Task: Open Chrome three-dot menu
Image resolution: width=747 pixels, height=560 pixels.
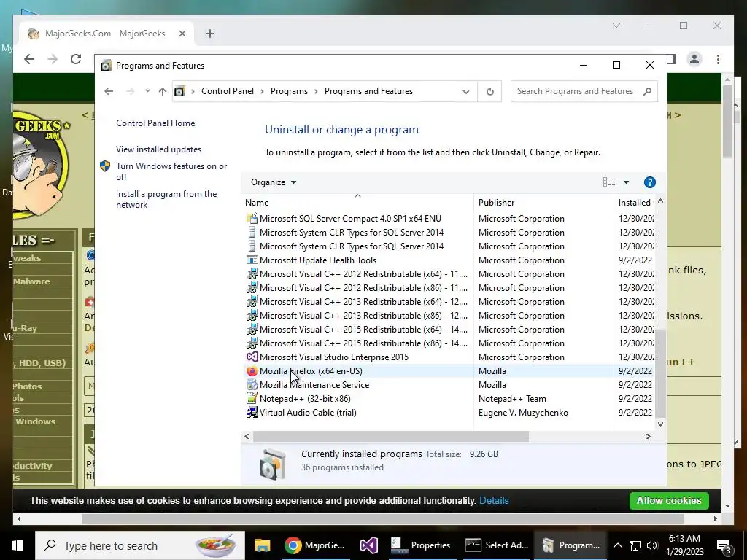Action: coord(718,59)
